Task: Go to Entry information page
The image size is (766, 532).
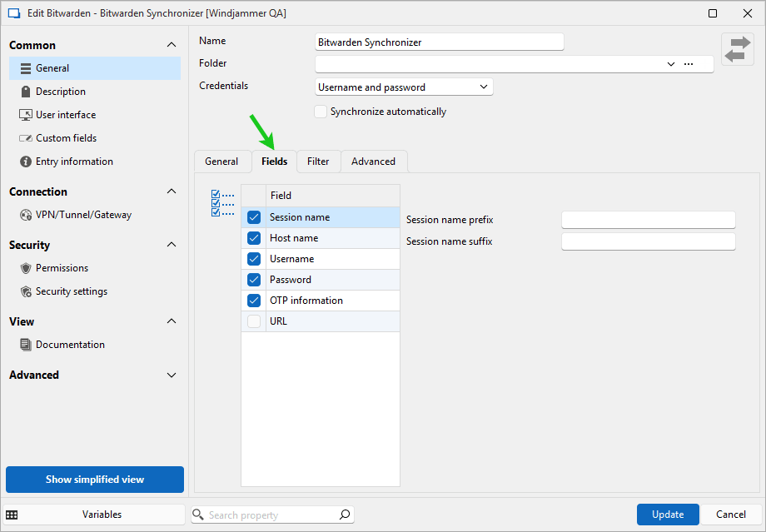Action: [74, 162]
